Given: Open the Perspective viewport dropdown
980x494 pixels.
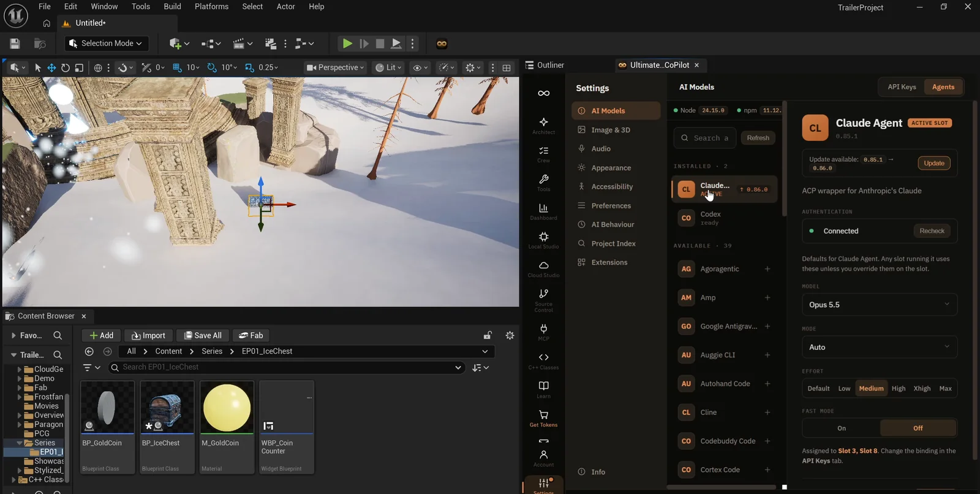Looking at the screenshot, I should click(335, 67).
